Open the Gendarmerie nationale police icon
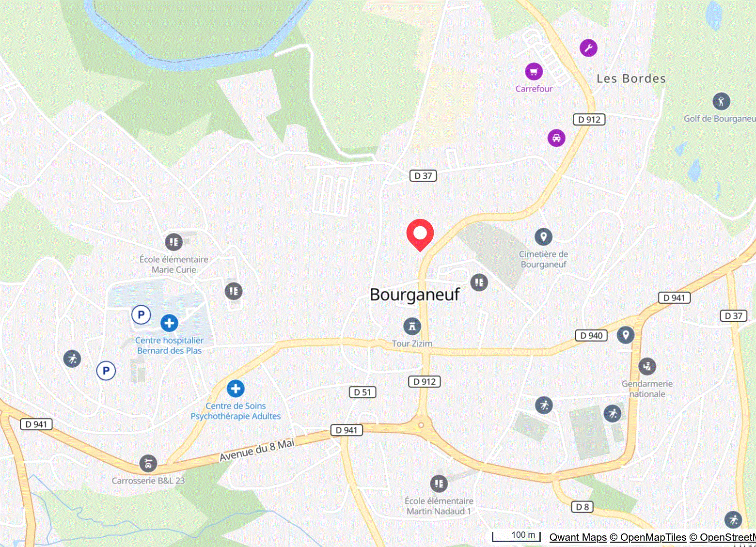Screen dimensions: 756x547 tap(647, 366)
